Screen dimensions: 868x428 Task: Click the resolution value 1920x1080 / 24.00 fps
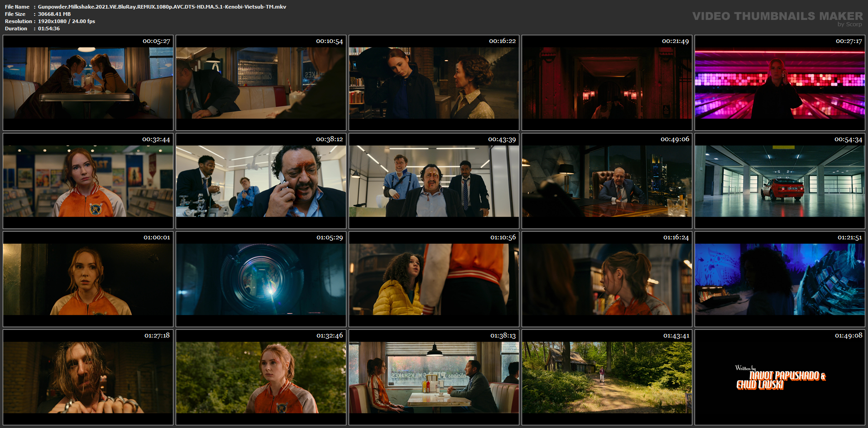(x=67, y=21)
